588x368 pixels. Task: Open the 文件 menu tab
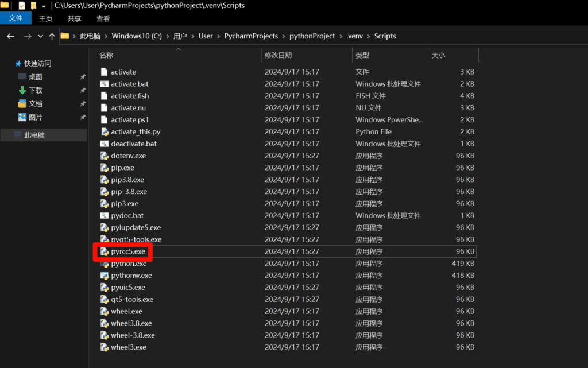16,18
